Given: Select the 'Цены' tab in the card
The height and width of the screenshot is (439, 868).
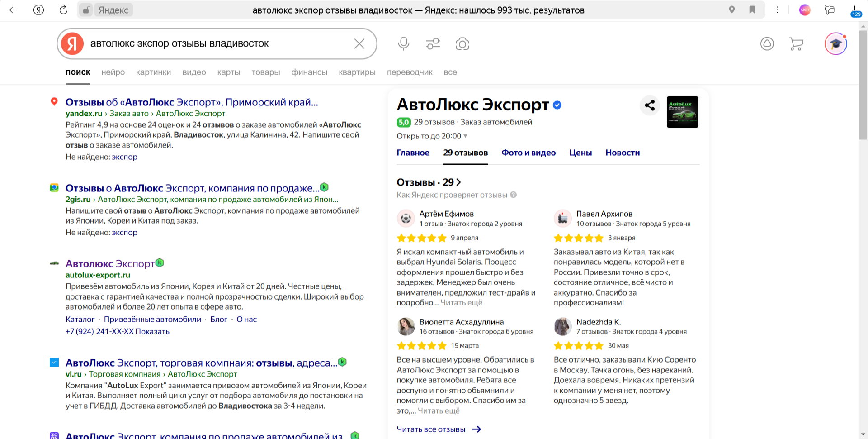Looking at the screenshot, I should pos(580,153).
